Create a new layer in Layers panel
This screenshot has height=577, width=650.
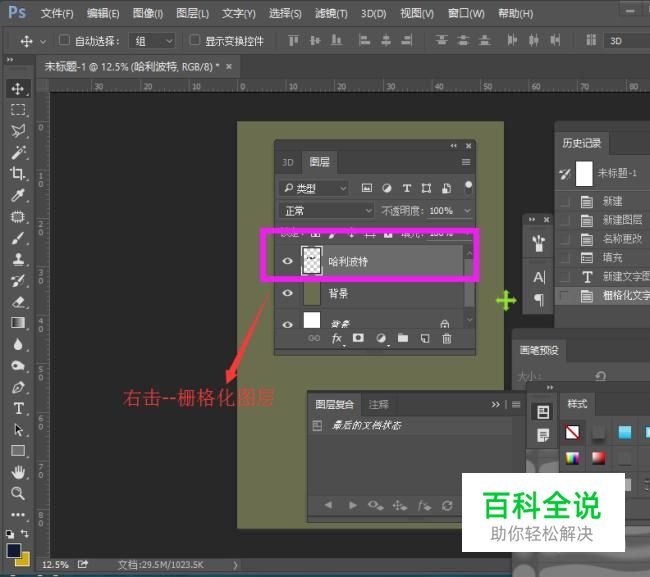425,338
